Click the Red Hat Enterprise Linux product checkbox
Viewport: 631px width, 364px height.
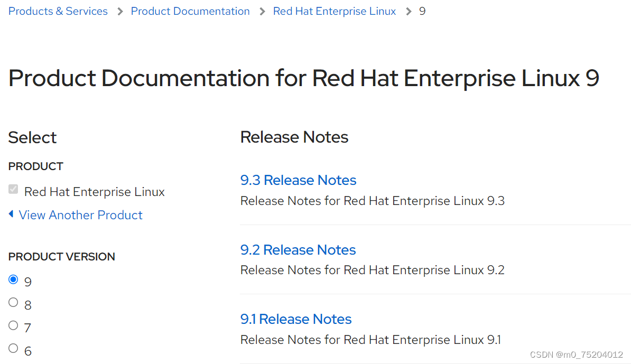(x=13, y=189)
